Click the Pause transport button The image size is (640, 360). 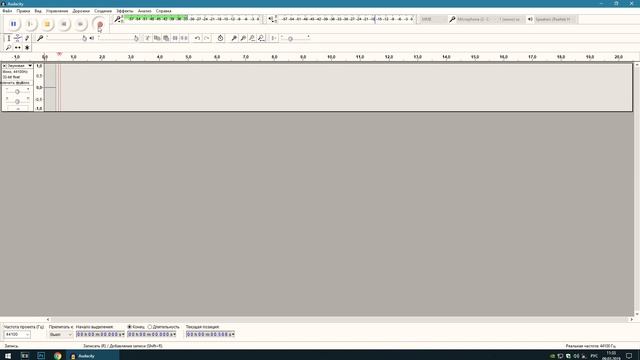[x=13, y=24]
